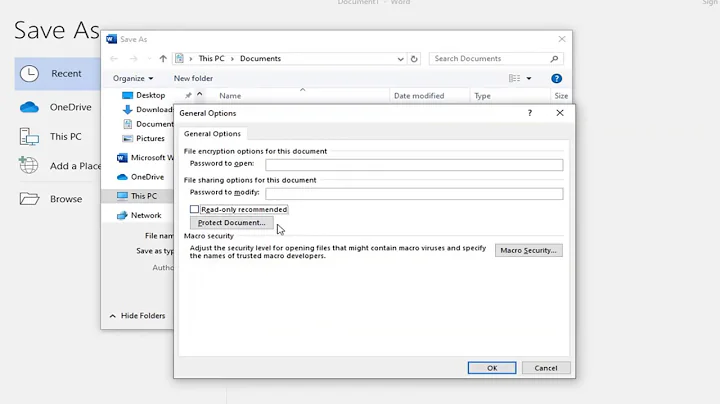Click This PC breadcrumb in address bar
Viewport: 720px width, 404px height.
click(x=211, y=59)
